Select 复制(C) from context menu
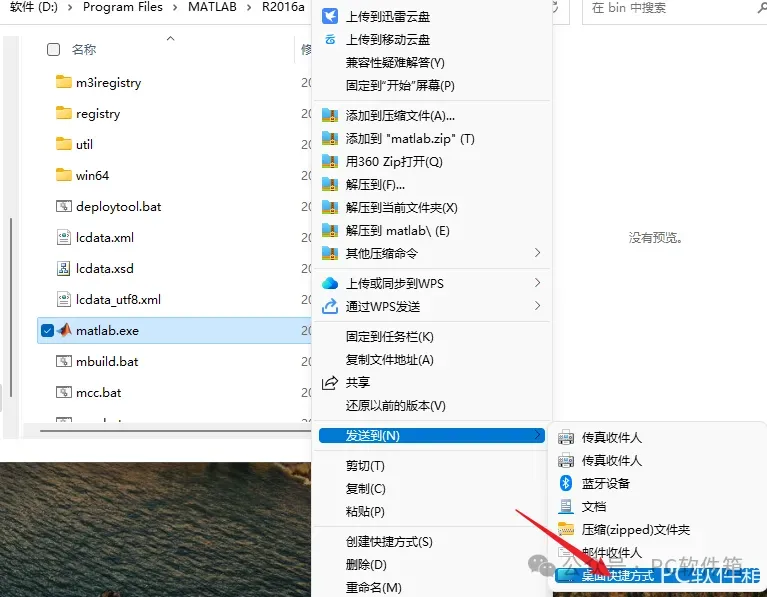 [x=365, y=488]
